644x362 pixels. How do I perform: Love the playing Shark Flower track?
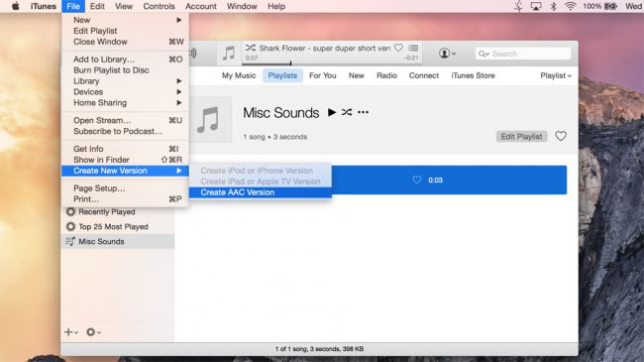coord(398,48)
